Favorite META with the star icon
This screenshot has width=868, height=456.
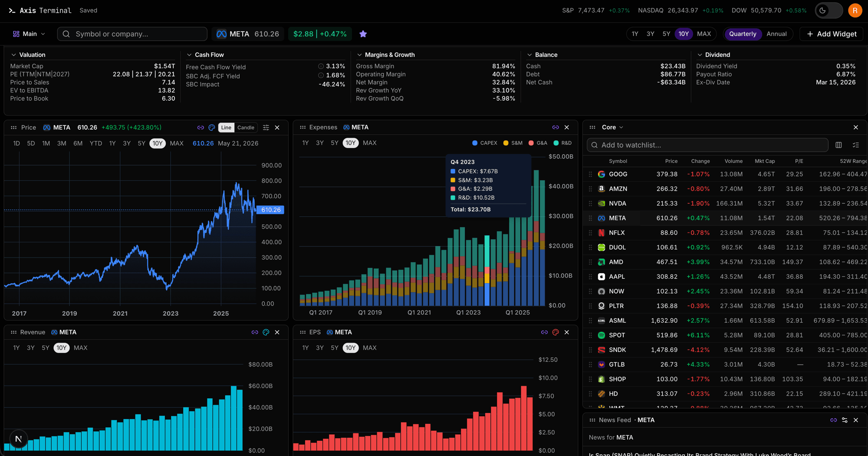[363, 34]
